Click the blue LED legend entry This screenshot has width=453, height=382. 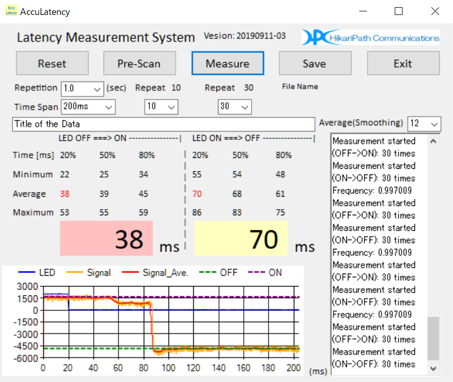pos(37,273)
